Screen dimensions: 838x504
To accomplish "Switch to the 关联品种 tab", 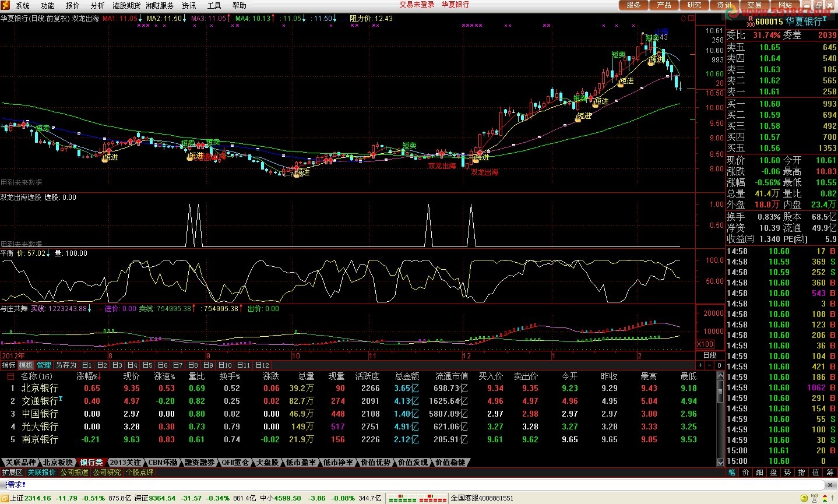I will point(20,463).
